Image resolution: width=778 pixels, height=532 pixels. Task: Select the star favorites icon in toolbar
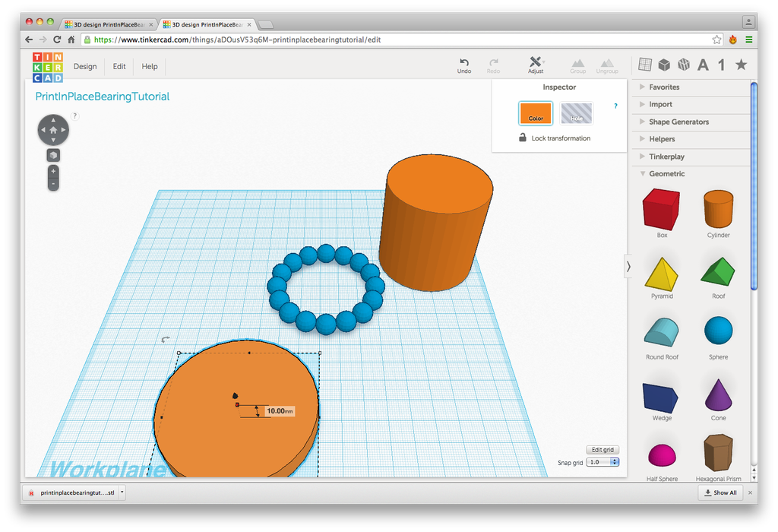coord(742,64)
